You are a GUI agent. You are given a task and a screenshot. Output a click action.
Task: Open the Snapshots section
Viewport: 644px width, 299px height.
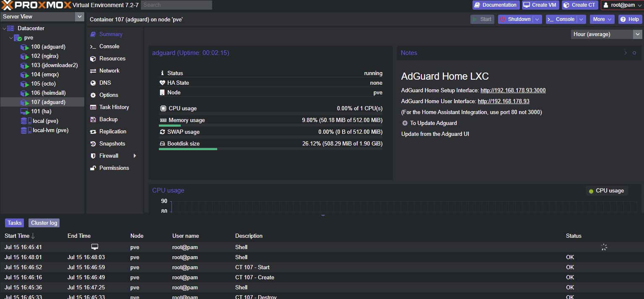coord(114,144)
